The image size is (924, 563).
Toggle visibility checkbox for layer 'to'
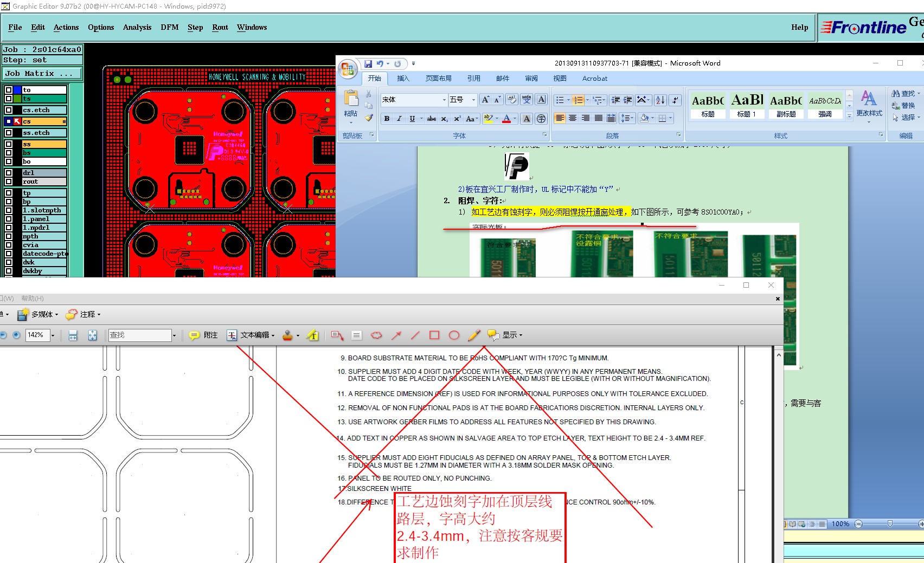tap(9, 90)
